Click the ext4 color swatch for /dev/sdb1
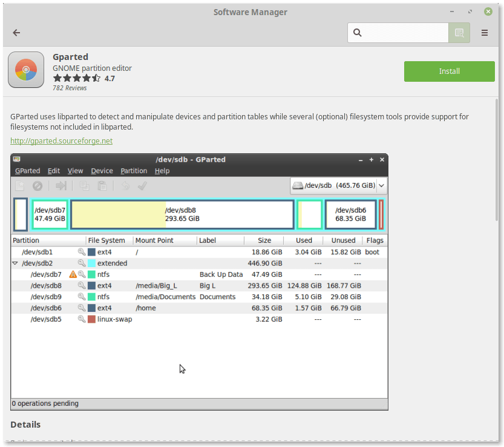504x447 pixels. point(91,252)
